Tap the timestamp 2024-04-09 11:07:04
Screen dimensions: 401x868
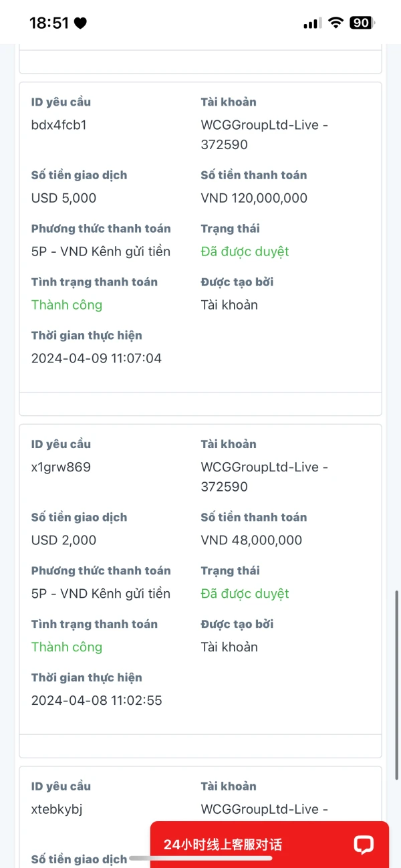[96, 358]
